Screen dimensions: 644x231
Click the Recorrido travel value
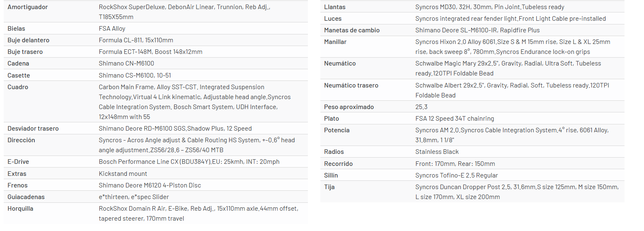(x=455, y=164)
